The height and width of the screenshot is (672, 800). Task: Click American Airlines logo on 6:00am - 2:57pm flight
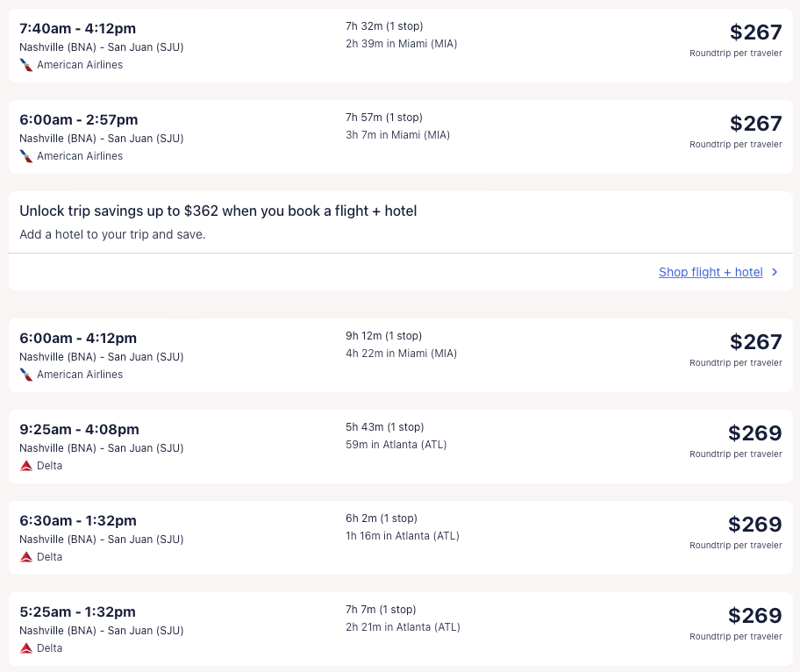point(26,156)
